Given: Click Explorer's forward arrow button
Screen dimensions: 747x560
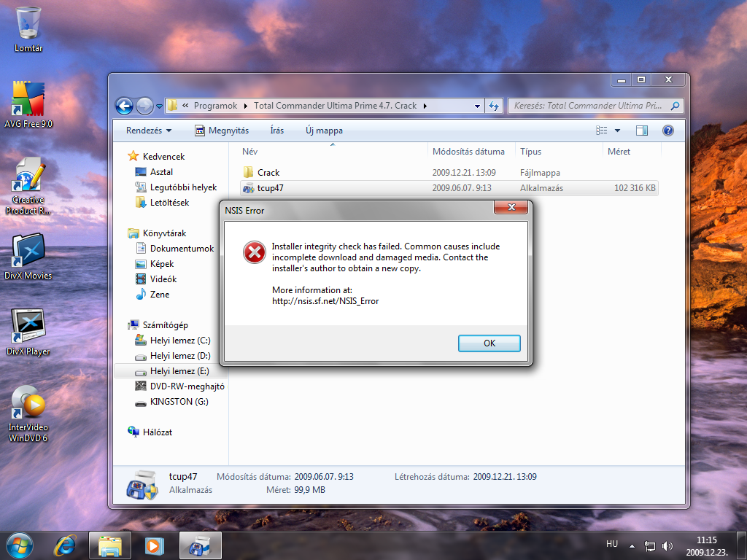Looking at the screenshot, I should point(144,106).
